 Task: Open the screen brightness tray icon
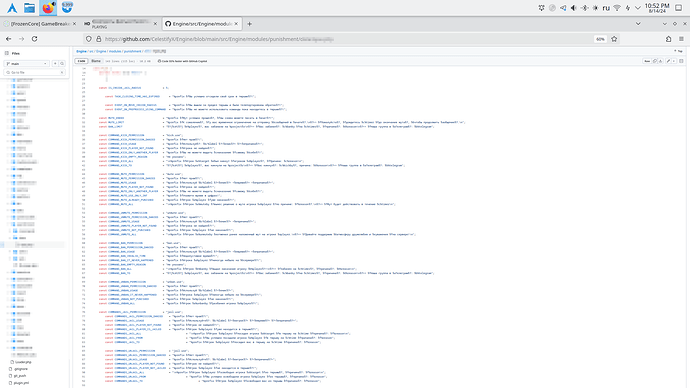click(x=595, y=8)
